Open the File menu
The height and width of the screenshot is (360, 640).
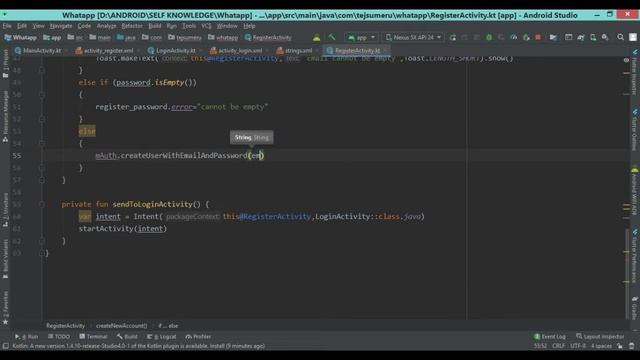[x=7, y=26]
